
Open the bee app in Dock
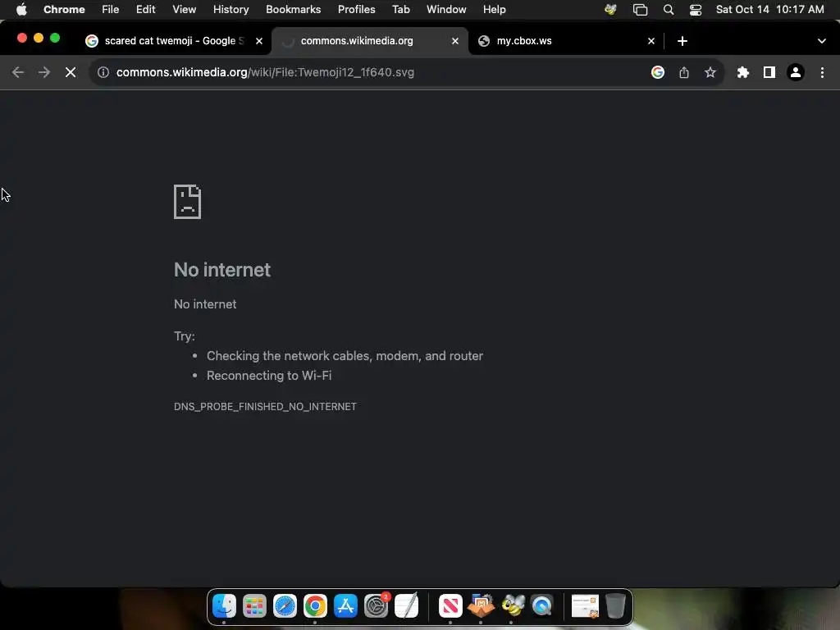[512, 606]
